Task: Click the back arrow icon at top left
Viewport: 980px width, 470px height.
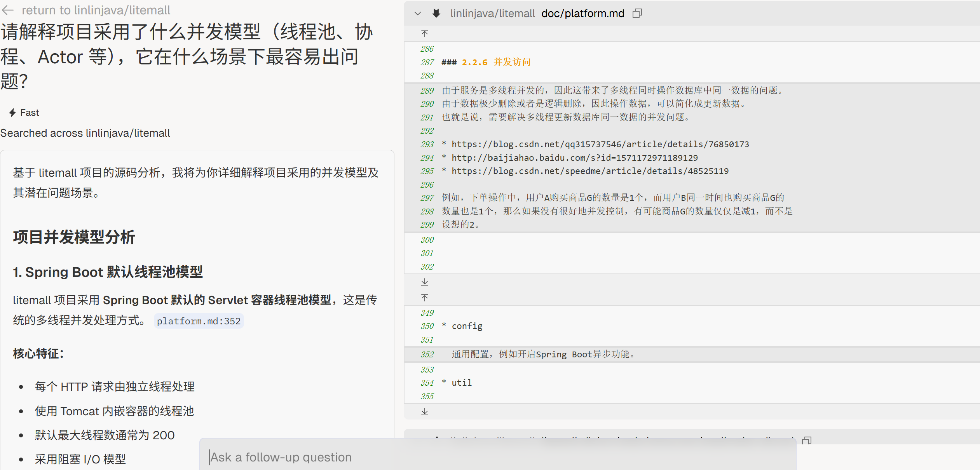Action: pyautogui.click(x=8, y=10)
